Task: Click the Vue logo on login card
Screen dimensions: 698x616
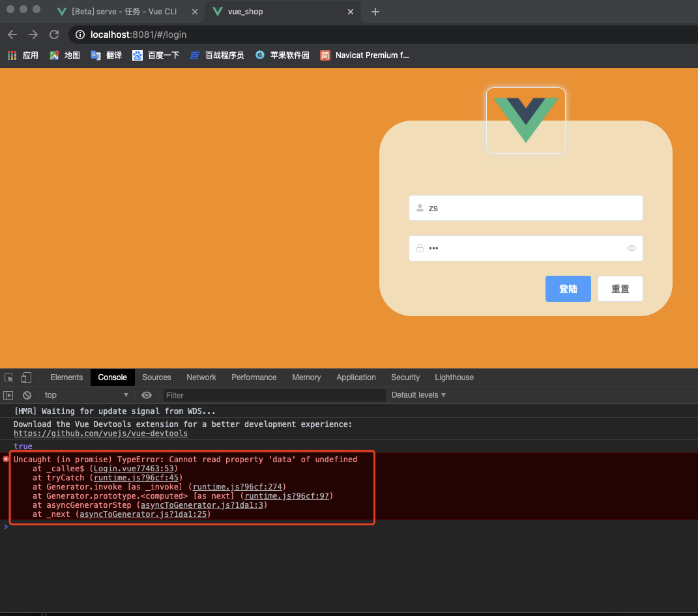Action: [526, 120]
